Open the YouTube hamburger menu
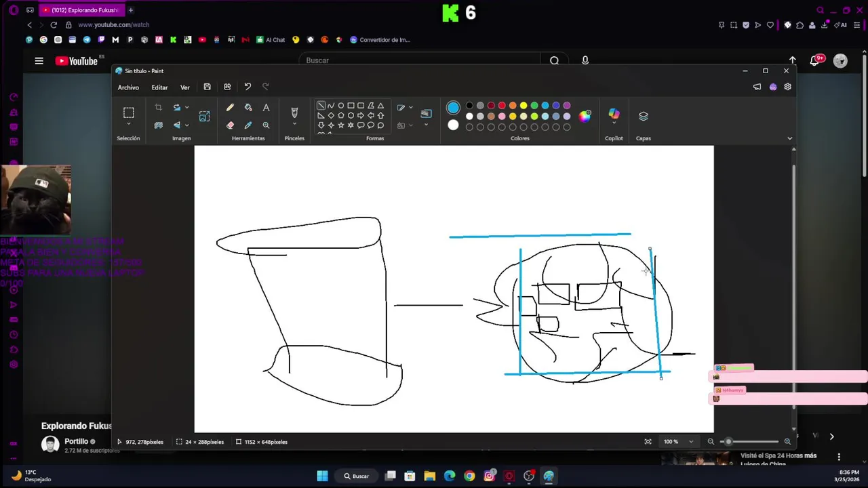Viewport: 868px width, 488px height. point(39,61)
